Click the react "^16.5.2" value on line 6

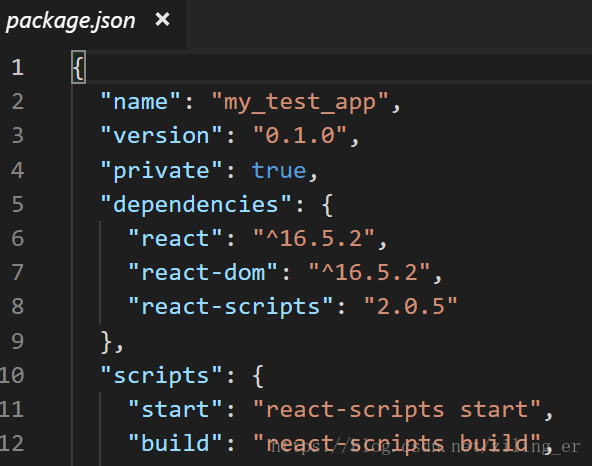click(x=314, y=238)
